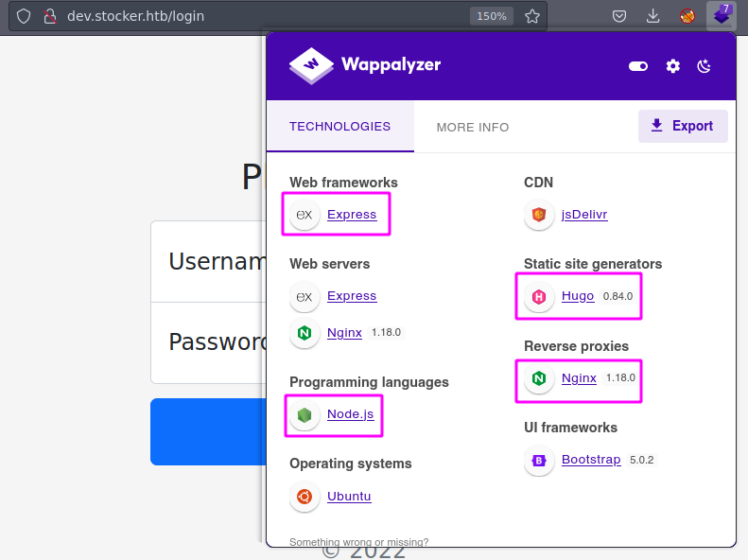Screen dimensions: 748x560
Task: Open the Express link under Web frameworks
Action: [x=352, y=215]
